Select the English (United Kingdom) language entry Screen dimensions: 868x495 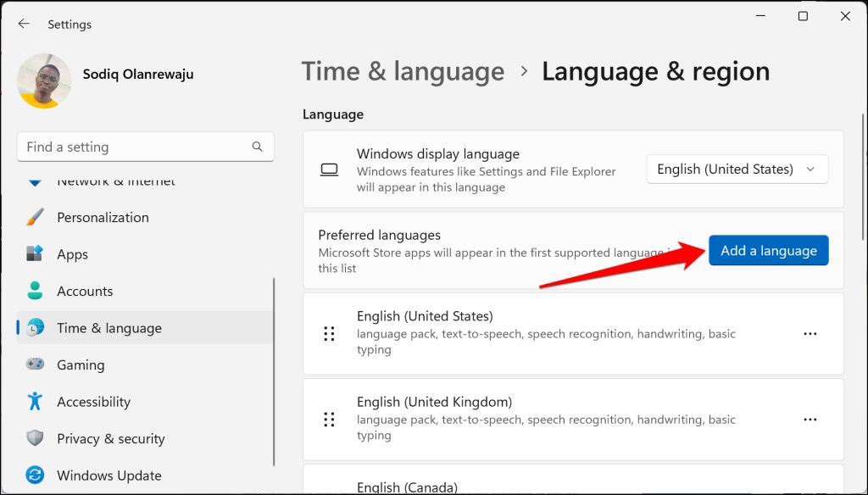573,420
